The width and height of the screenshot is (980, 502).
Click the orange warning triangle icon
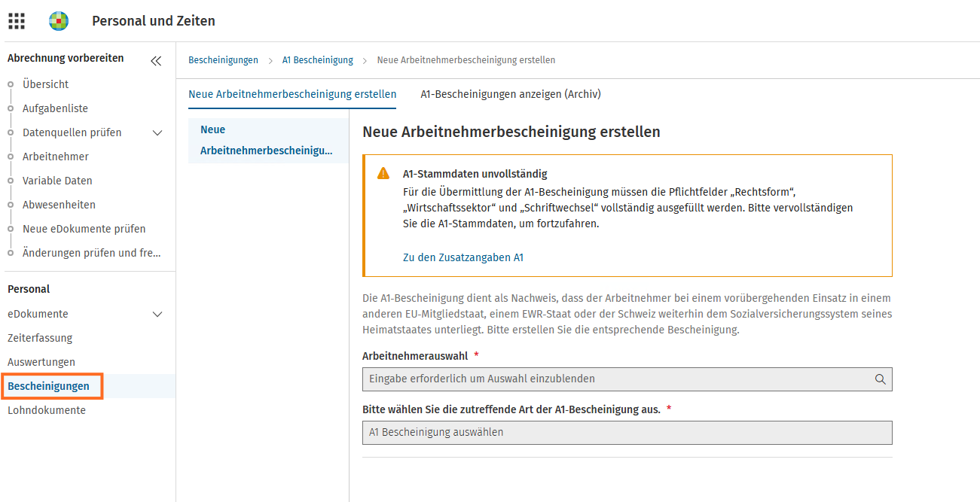(383, 174)
